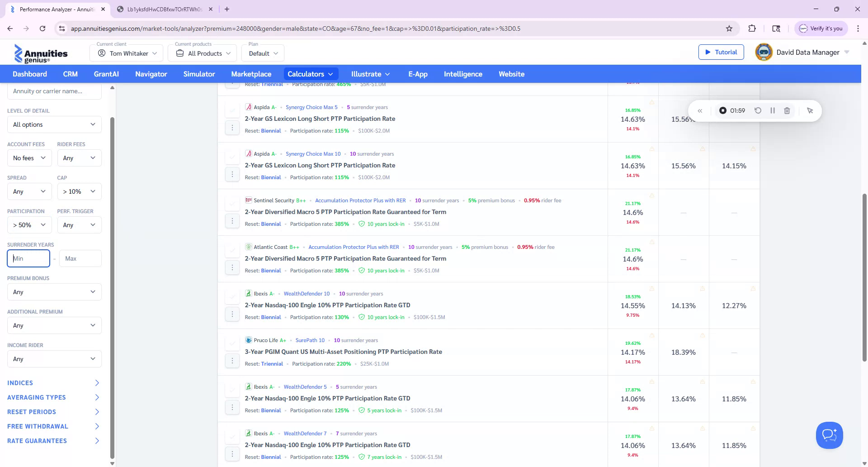Collapse the recording toolbar with the double-chevron
Screen dimensions: 868x467
point(700,110)
